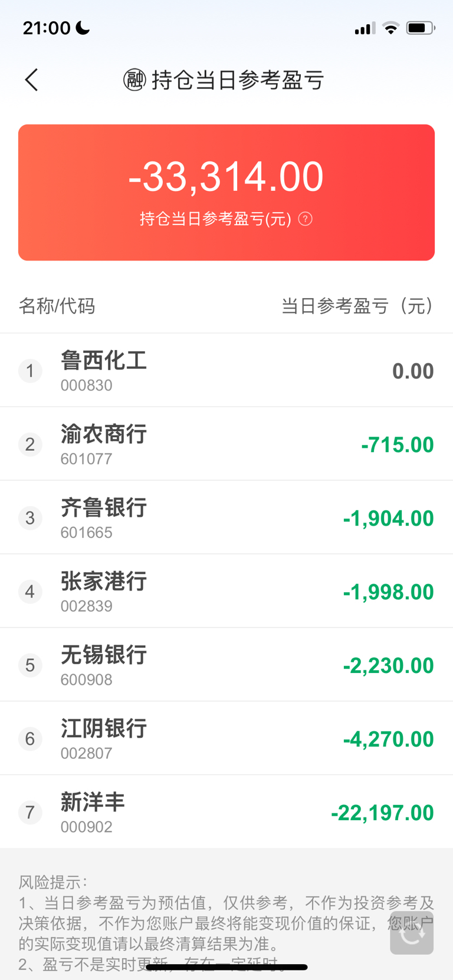Open the 江阴银行 002807 holding
Image resolution: width=453 pixels, height=980 pixels.
tap(226, 738)
